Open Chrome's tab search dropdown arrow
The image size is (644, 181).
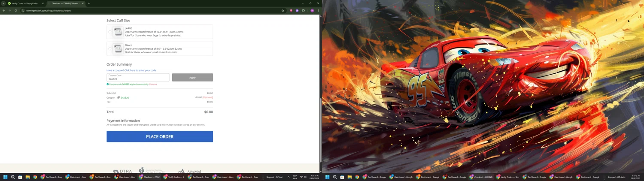pyautogui.click(x=3, y=3)
